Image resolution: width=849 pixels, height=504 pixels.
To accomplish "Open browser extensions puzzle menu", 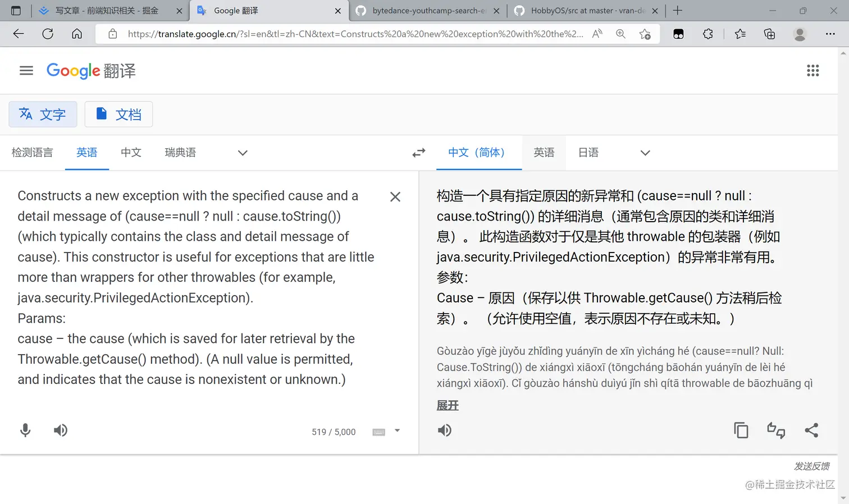I will [x=708, y=34].
